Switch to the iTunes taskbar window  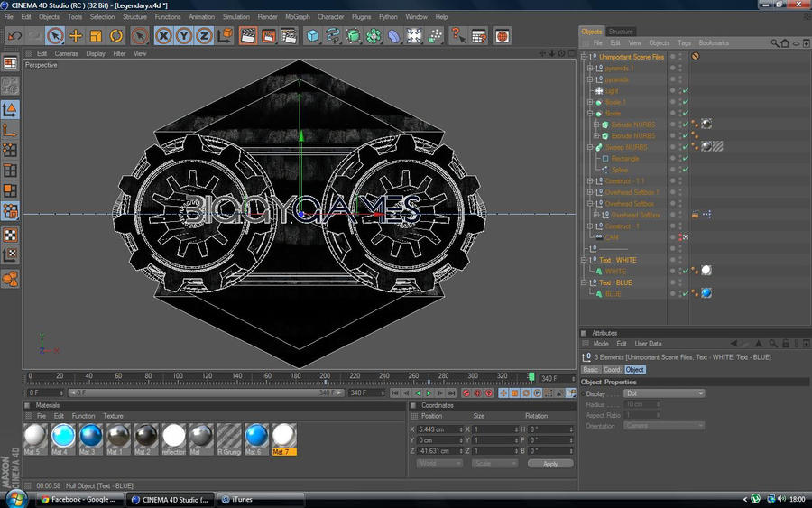click(260, 500)
